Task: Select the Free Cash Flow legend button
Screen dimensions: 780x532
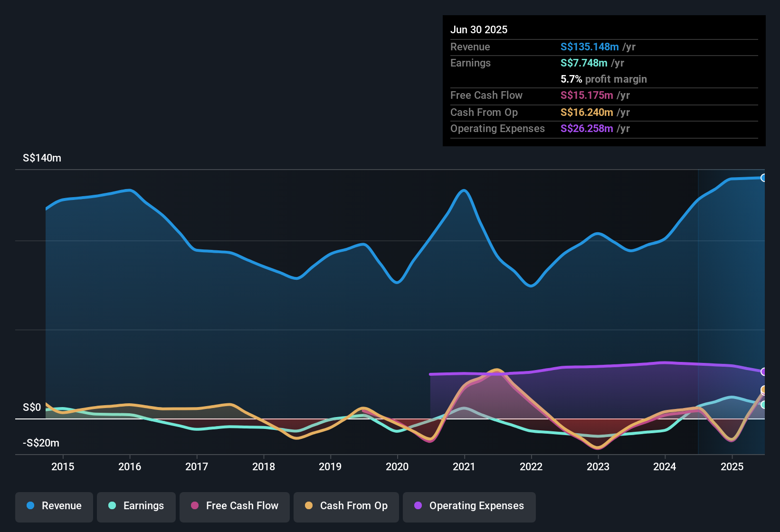Action: pyautogui.click(x=234, y=506)
